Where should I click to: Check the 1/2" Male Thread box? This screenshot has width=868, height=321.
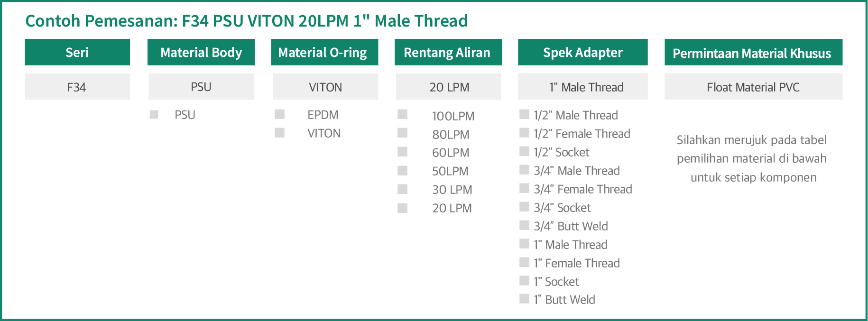tap(524, 114)
